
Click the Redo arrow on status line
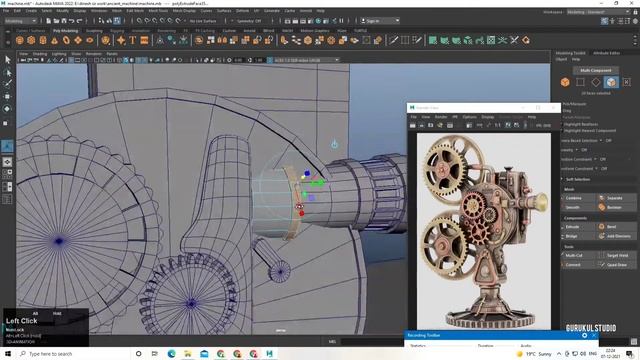tap(80, 21)
